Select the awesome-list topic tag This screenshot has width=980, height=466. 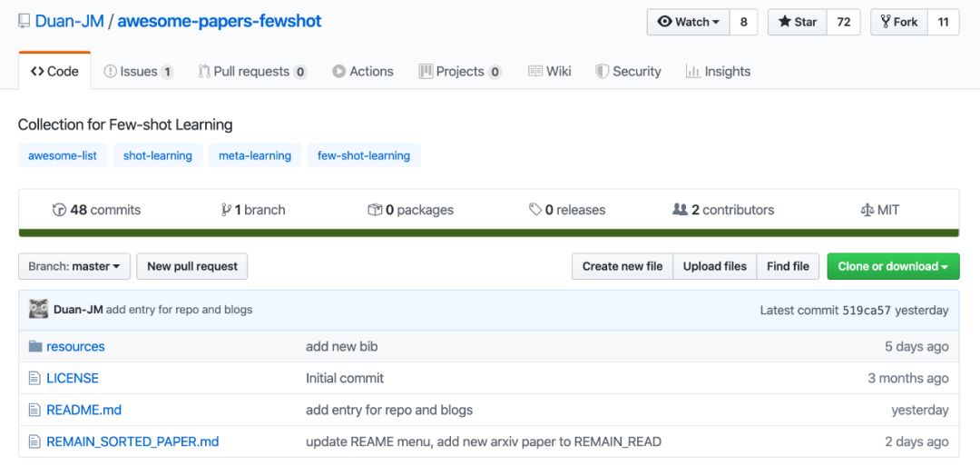[63, 155]
